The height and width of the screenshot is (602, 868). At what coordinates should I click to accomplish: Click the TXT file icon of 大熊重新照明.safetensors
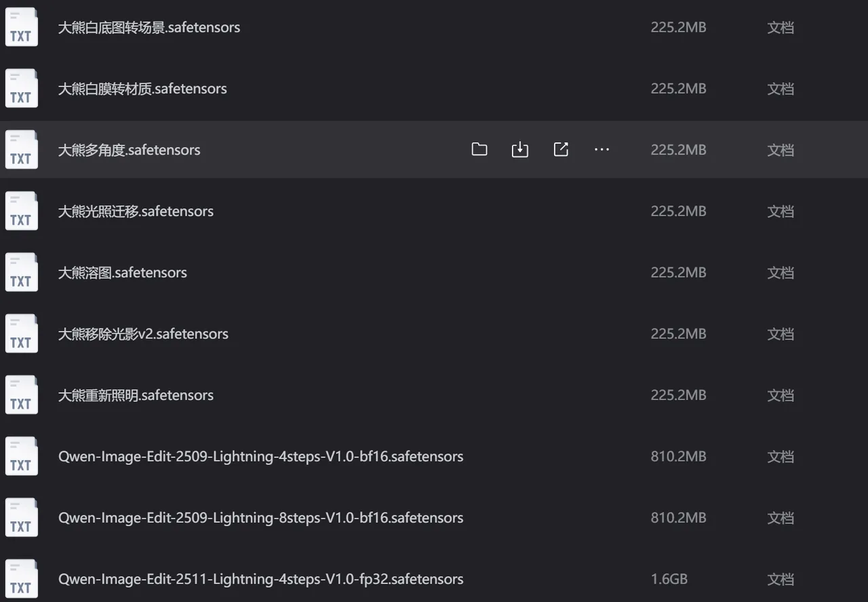pos(22,395)
